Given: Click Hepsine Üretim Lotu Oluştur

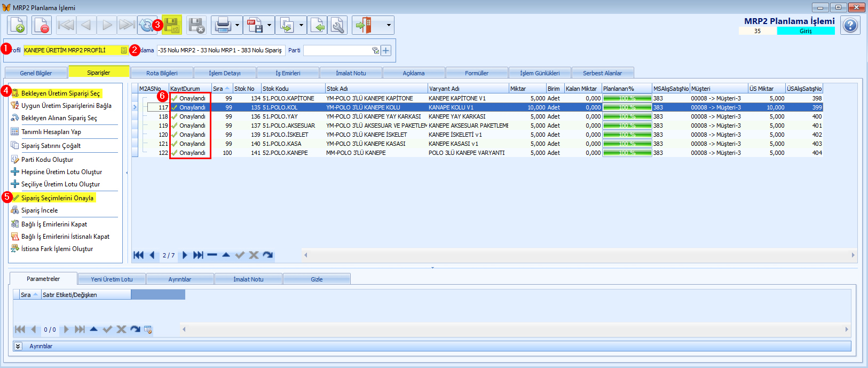Looking at the screenshot, I should click(61, 172).
